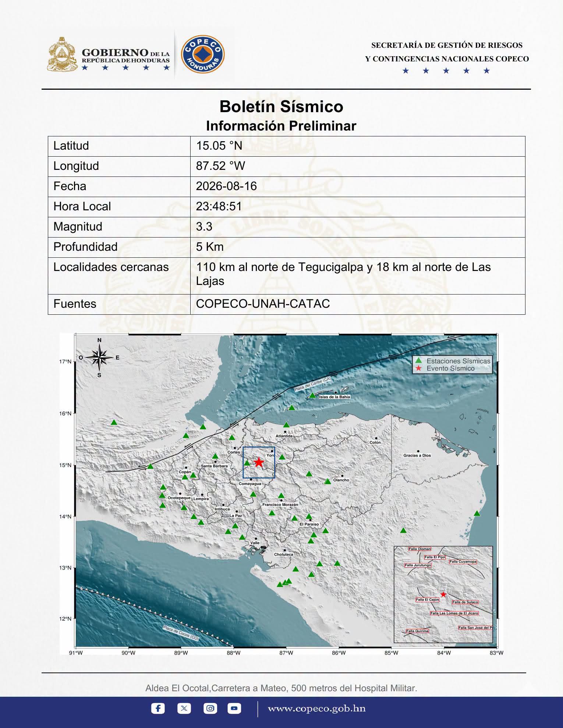Click the "Localidades cercanas" row label
The height and width of the screenshot is (728, 563).
pyautogui.click(x=111, y=267)
